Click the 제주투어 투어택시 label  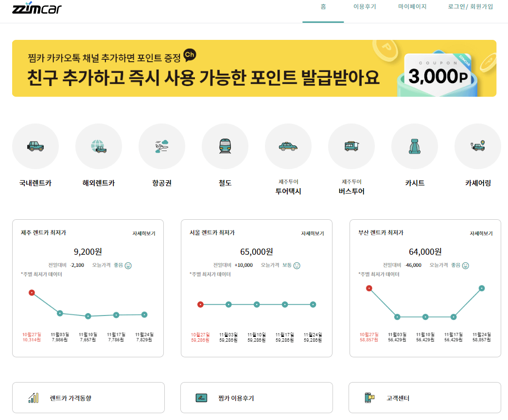288,187
